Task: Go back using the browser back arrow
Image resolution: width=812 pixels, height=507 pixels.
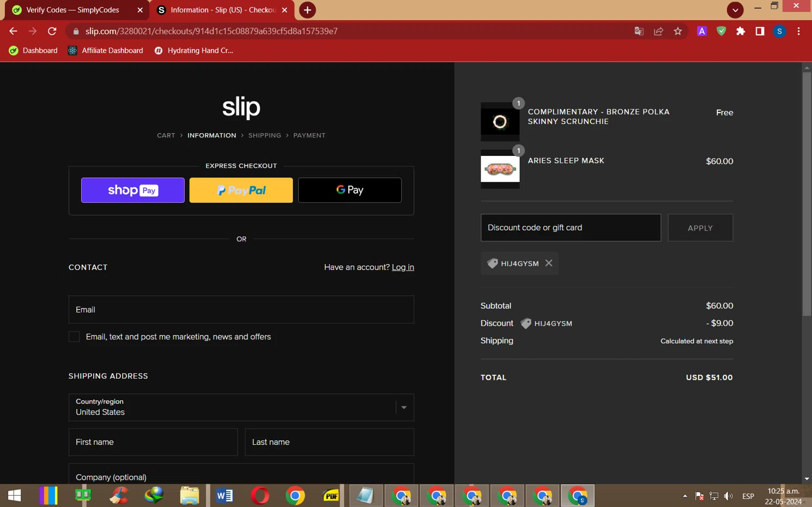Action: coord(14,31)
